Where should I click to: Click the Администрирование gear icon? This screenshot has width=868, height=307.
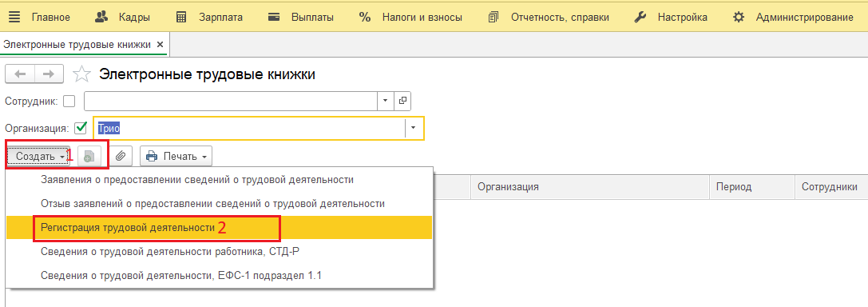pos(739,17)
